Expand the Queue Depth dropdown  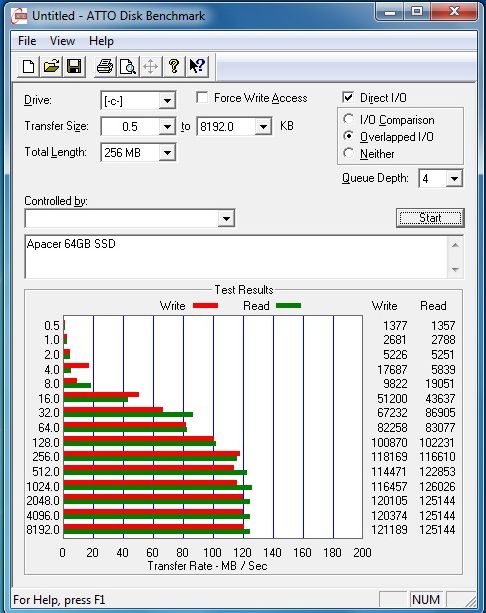click(454, 179)
